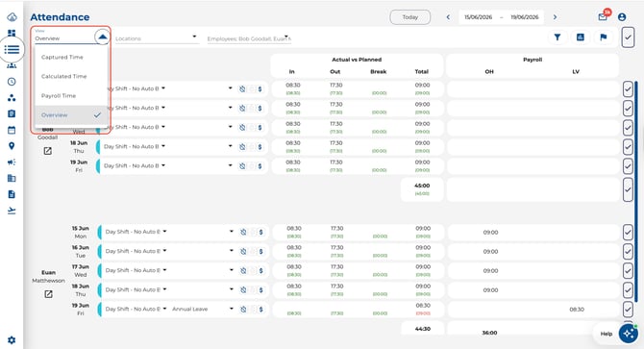Toggle checkbox for Euan's 15 Jun Mon row

pyautogui.click(x=628, y=232)
